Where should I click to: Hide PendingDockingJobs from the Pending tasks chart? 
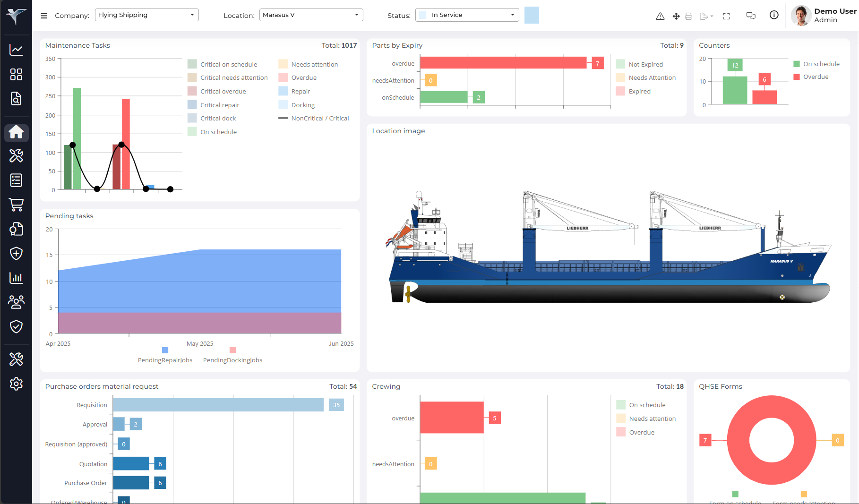click(x=232, y=355)
